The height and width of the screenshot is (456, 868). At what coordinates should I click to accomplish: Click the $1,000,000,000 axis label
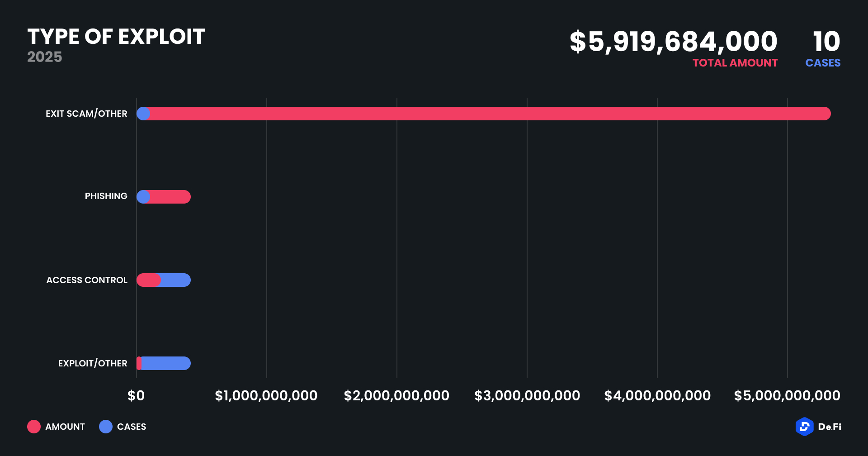266,396
